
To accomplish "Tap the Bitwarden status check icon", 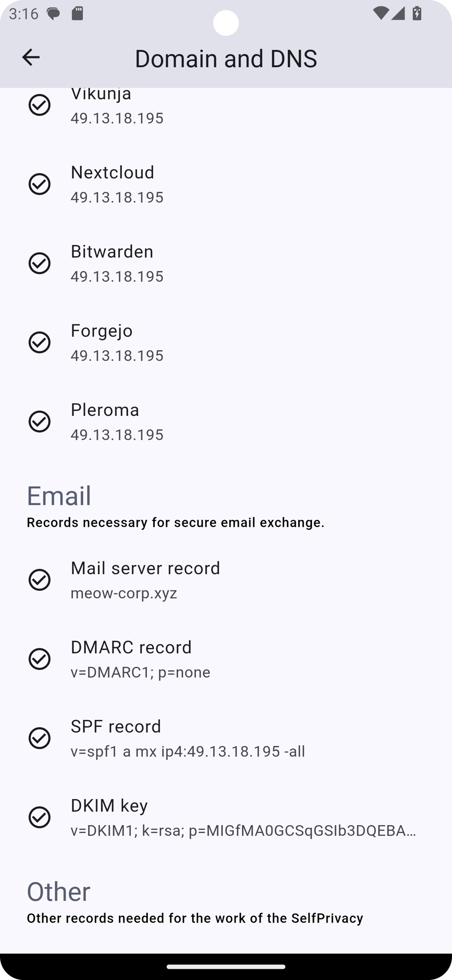I will click(x=39, y=263).
